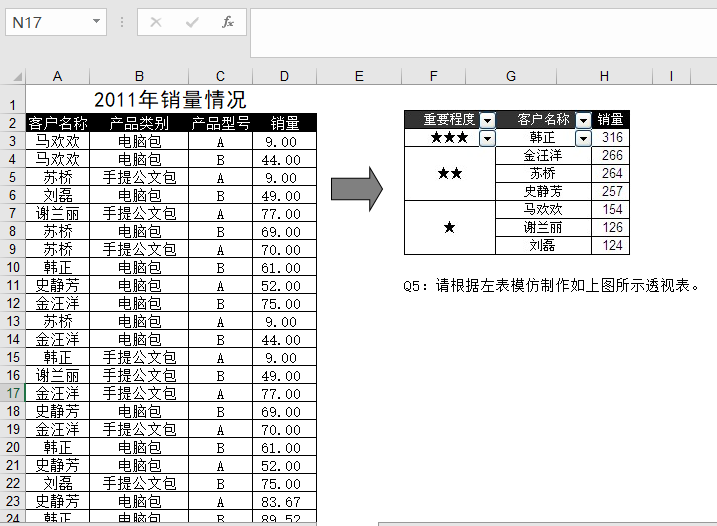
Task: Click pivot value 266
Action: (x=610, y=156)
